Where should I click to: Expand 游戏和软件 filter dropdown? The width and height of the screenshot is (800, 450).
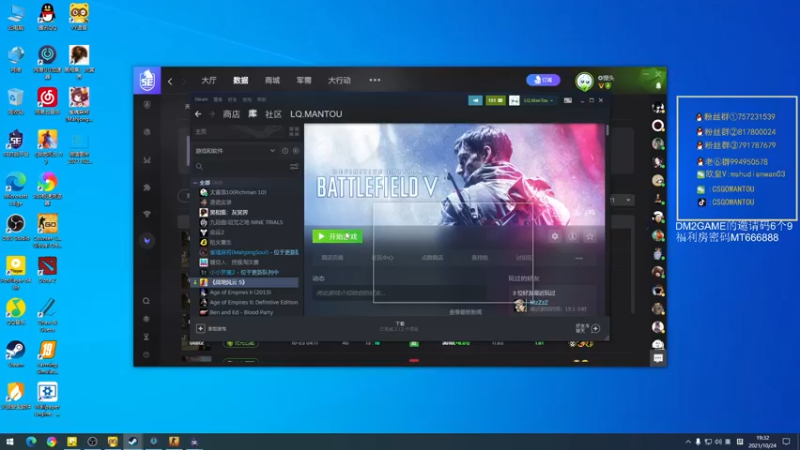click(272, 151)
